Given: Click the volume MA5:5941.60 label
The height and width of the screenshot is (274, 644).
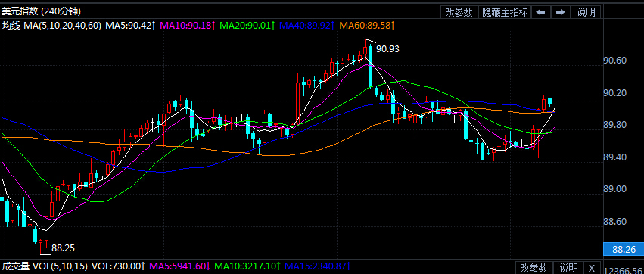Looking at the screenshot, I should click(x=179, y=266).
